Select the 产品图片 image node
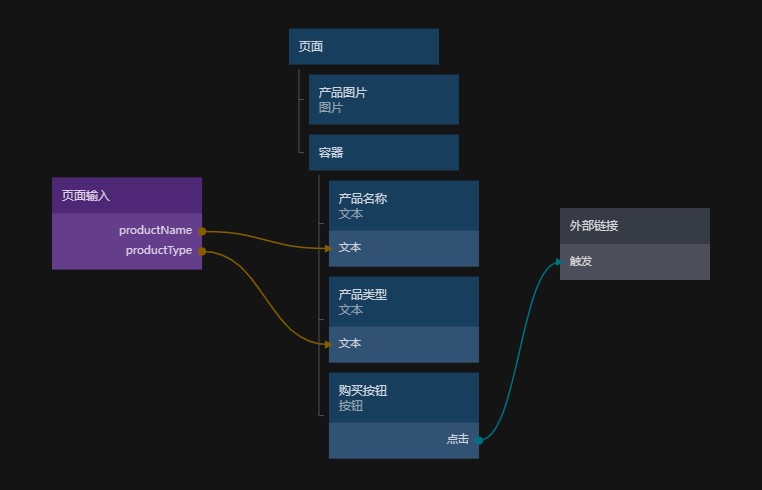The width and height of the screenshot is (762, 490). point(384,100)
